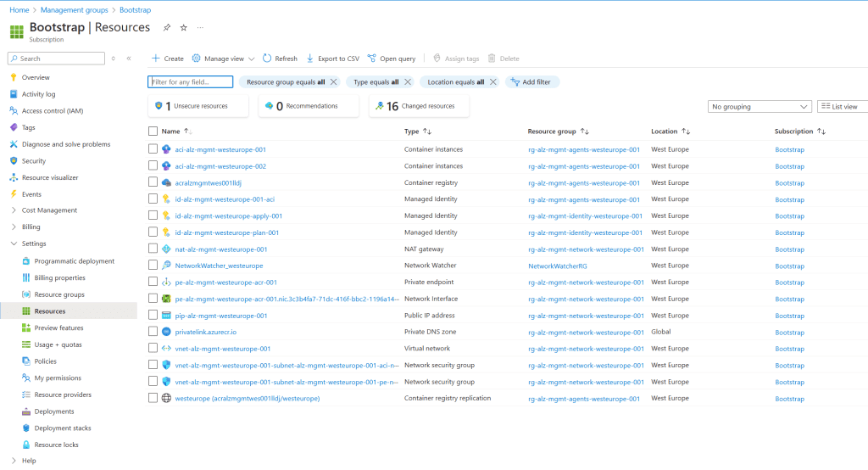
Task: Click Export to CSV download icon
Action: tap(310, 59)
